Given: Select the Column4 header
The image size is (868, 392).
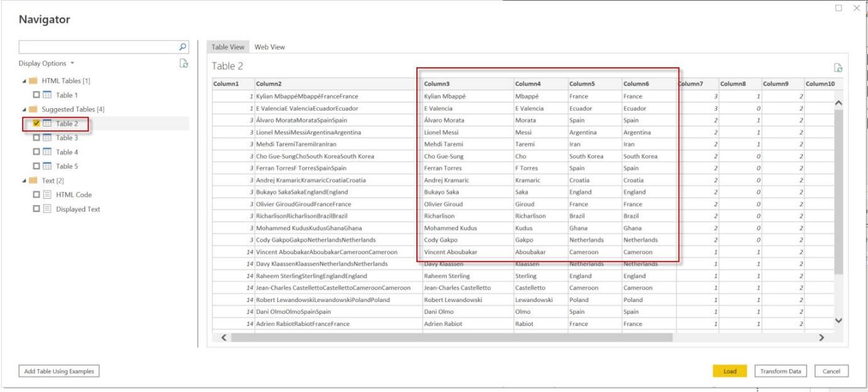Looking at the screenshot, I should [x=540, y=84].
